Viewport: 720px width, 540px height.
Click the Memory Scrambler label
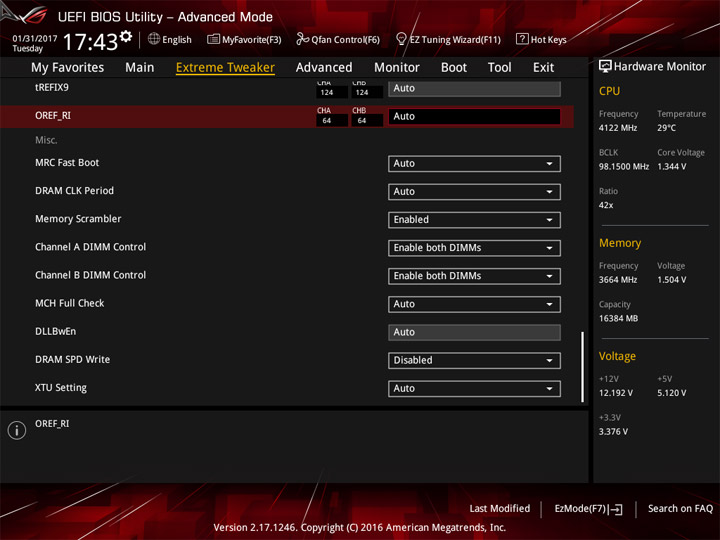point(78,219)
